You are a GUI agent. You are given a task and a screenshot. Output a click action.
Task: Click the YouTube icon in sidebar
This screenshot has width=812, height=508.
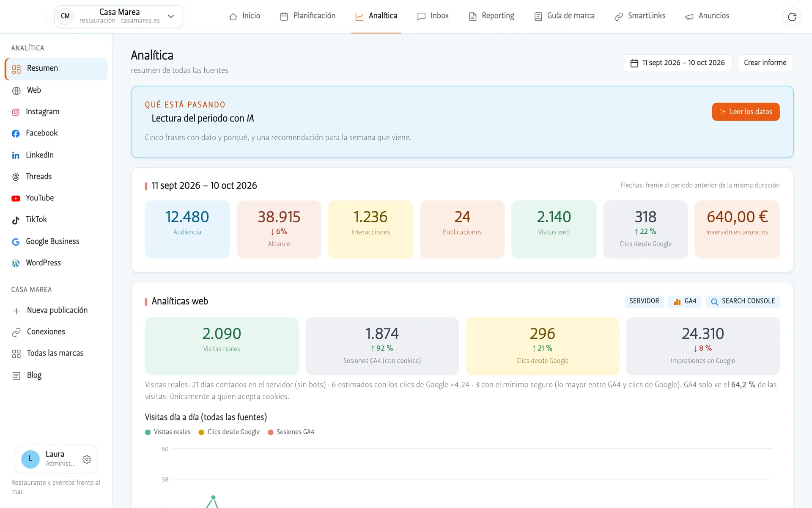[x=16, y=199]
